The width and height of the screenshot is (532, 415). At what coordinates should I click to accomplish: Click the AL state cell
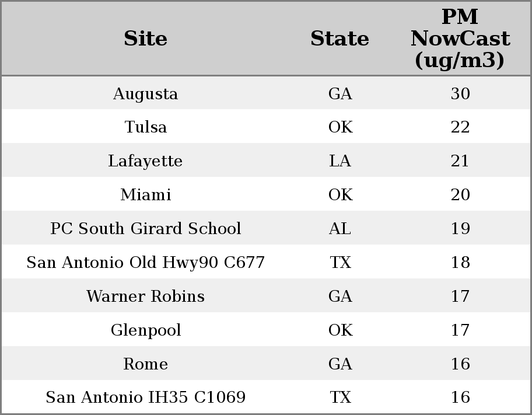[x=339, y=228]
